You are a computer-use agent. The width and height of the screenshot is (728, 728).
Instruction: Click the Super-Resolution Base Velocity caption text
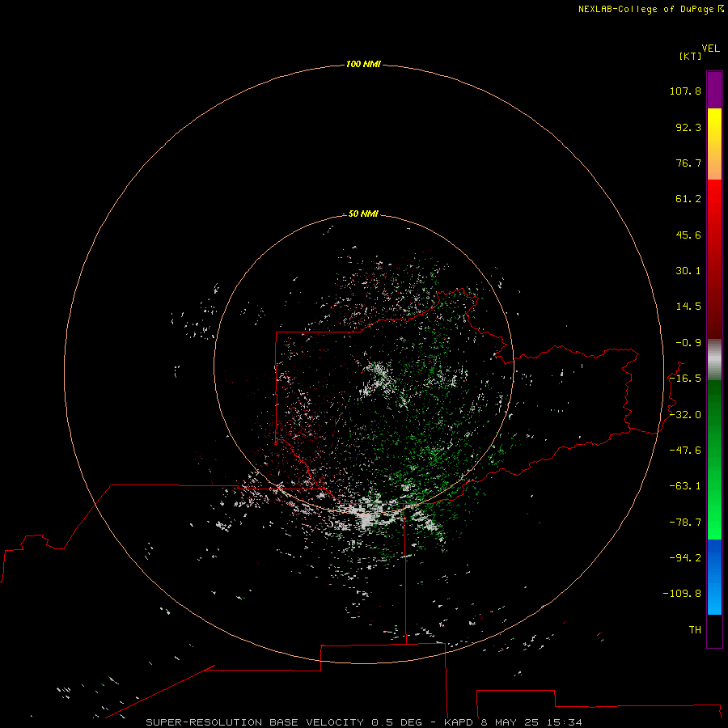363,722
